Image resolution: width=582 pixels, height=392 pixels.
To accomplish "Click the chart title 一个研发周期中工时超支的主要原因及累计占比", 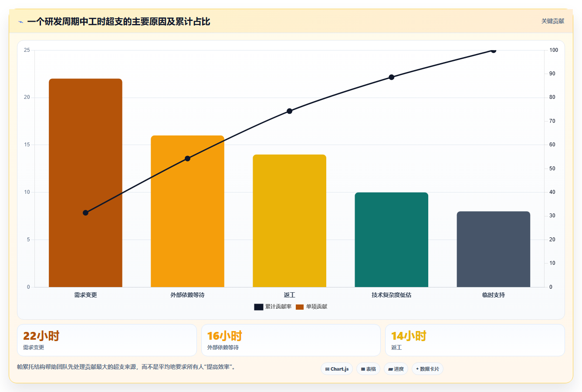I will 118,21.
